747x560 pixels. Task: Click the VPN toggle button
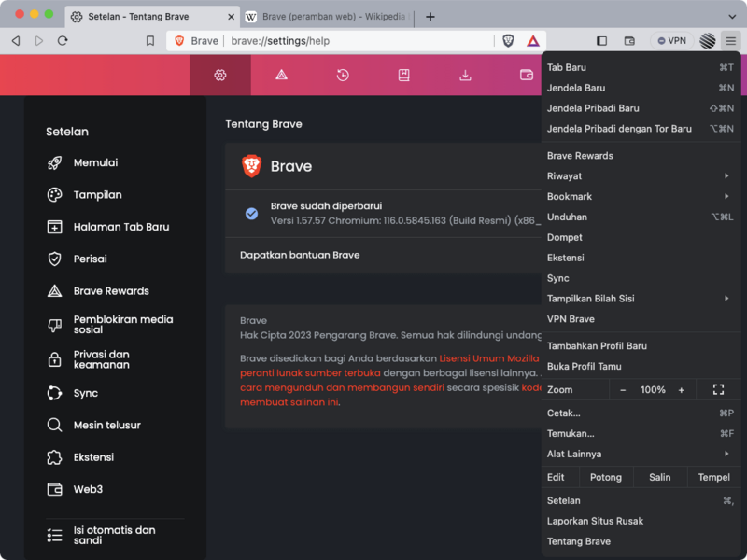tap(670, 41)
